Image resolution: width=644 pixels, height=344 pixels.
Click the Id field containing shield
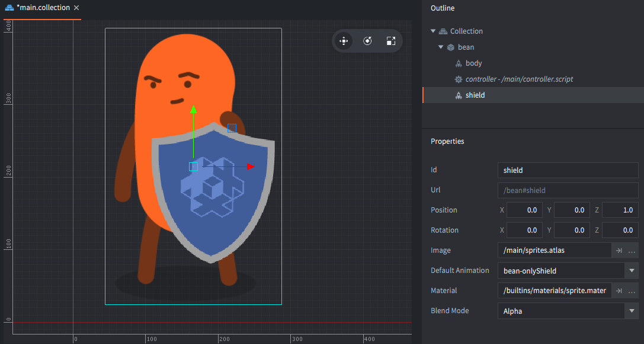pyautogui.click(x=568, y=170)
